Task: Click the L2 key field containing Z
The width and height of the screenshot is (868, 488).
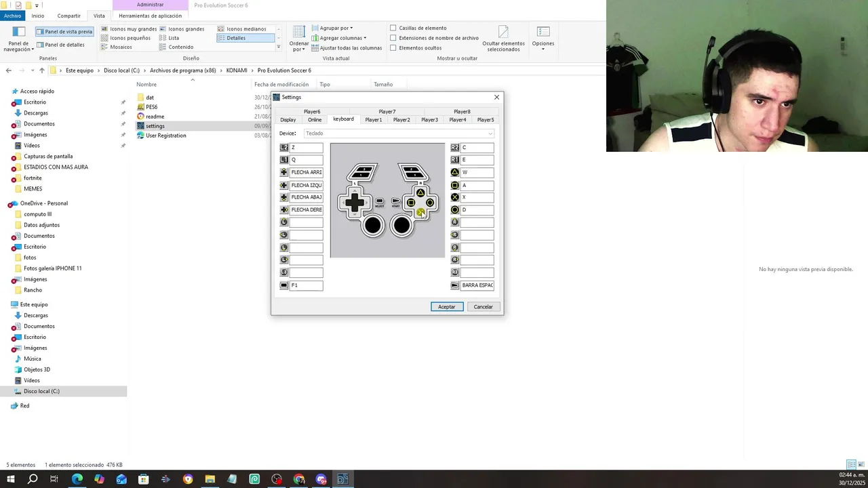Action: [x=306, y=147]
